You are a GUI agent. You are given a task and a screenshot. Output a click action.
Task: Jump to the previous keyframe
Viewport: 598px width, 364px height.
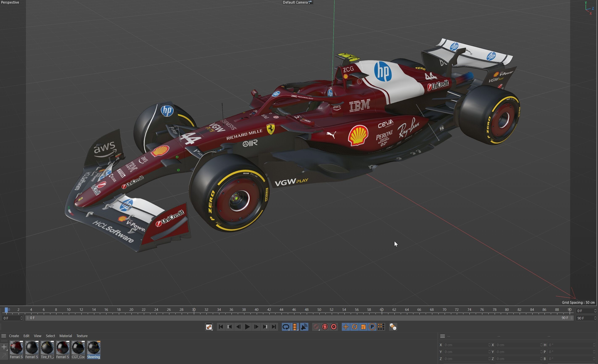[x=230, y=327]
